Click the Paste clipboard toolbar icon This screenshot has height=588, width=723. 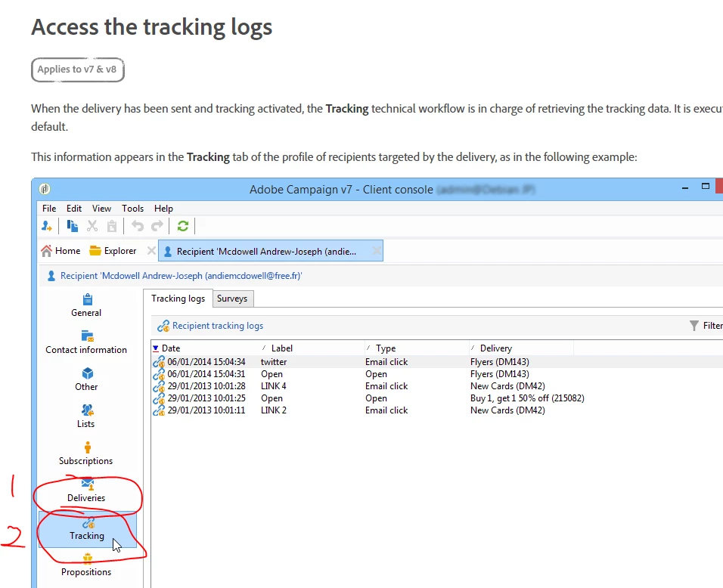point(112,226)
